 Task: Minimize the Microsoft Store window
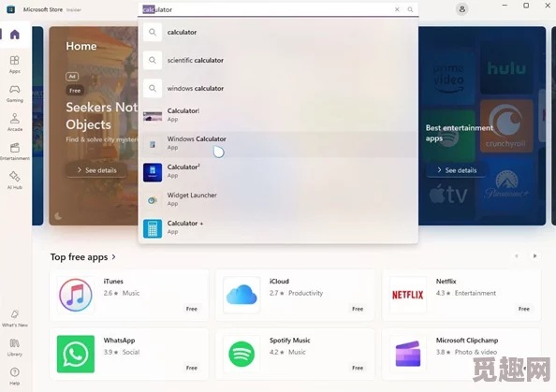click(505, 6)
